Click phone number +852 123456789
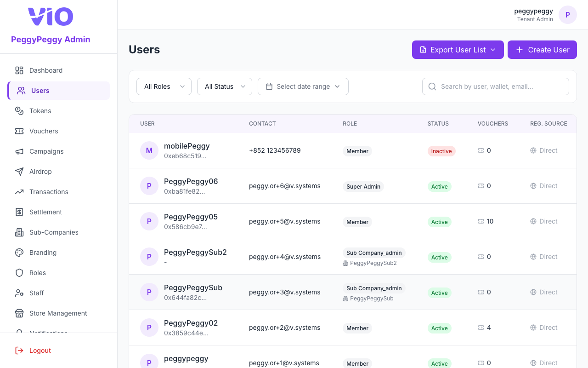The width and height of the screenshot is (588, 368). point(275,150)
